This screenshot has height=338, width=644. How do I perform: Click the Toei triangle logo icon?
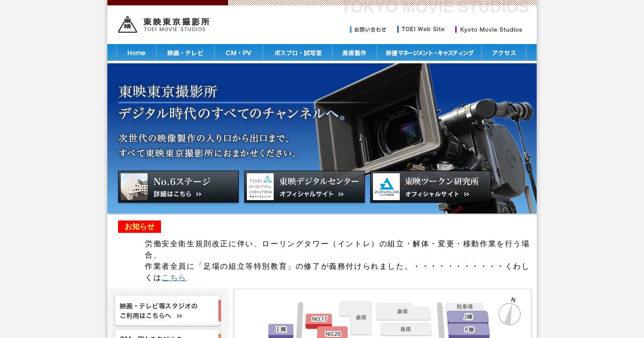coord(128,24)
